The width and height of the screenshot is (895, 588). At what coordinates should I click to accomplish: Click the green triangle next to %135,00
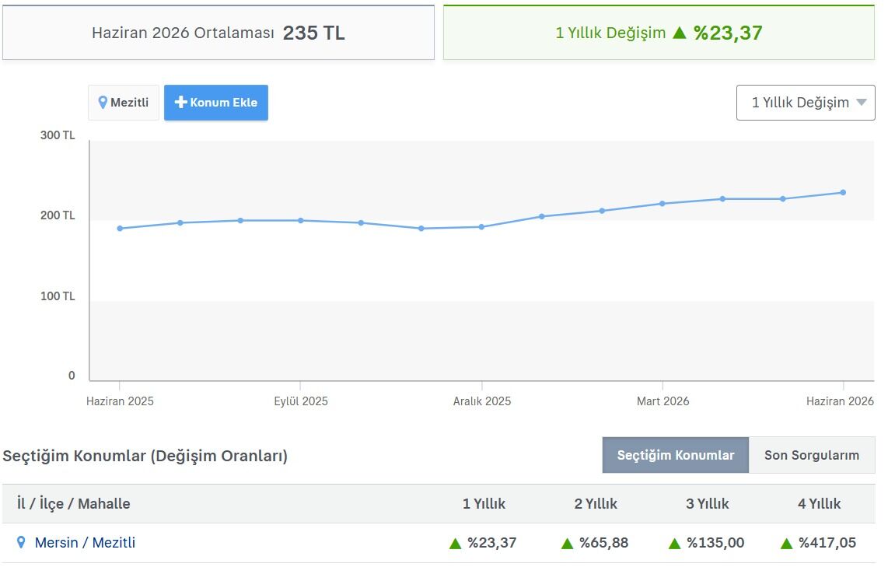(x=674, y=544)
